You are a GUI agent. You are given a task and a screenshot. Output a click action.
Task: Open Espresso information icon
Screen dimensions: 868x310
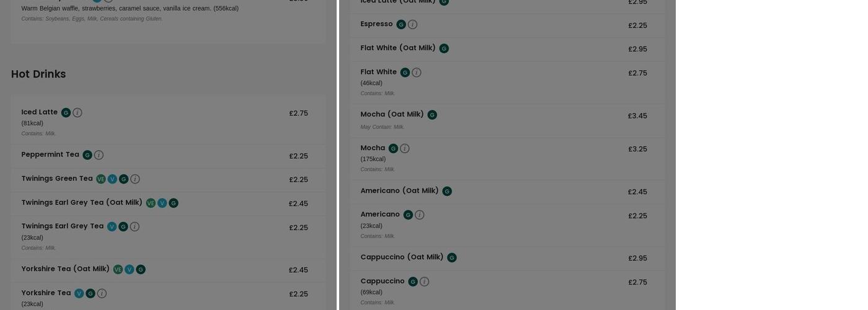coord(412,25)
